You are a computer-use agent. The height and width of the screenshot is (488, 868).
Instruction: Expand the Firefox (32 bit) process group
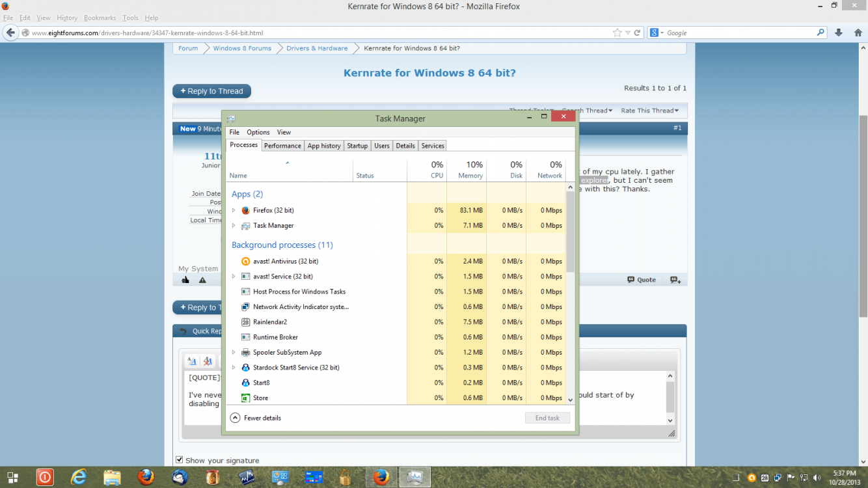(x=234, y=210)
